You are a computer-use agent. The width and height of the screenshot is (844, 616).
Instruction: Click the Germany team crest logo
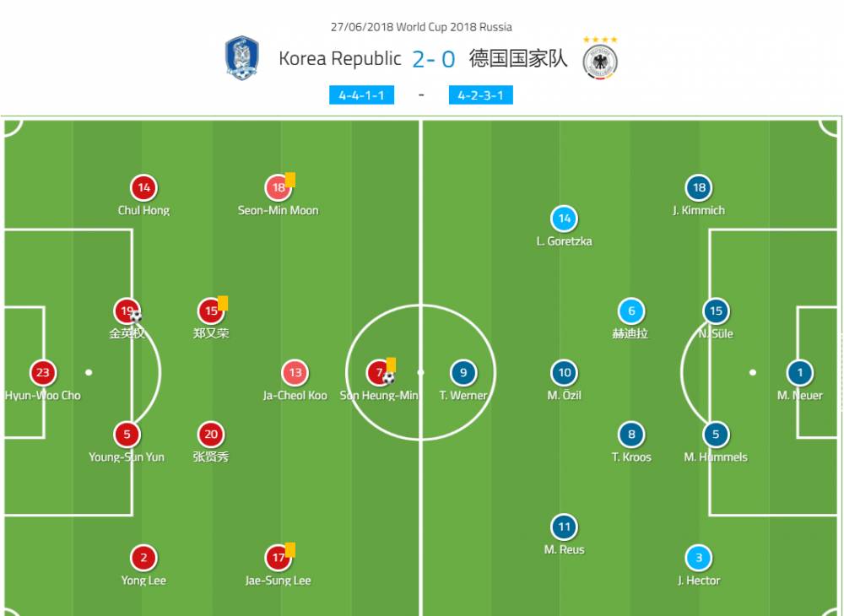coord(600,62)
